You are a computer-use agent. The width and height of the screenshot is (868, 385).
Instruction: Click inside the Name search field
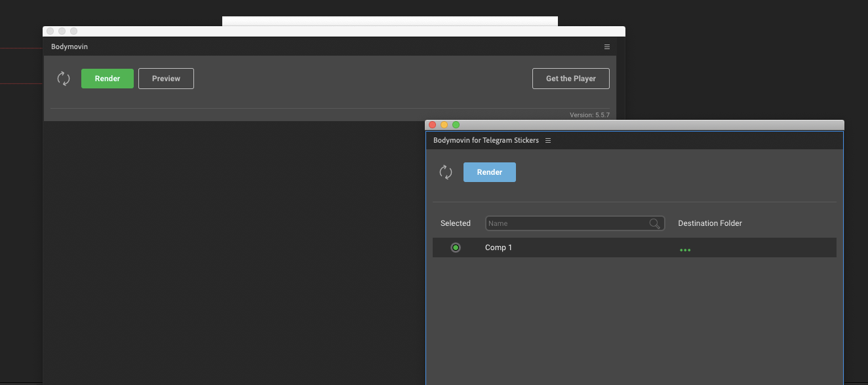coord(564,223)
